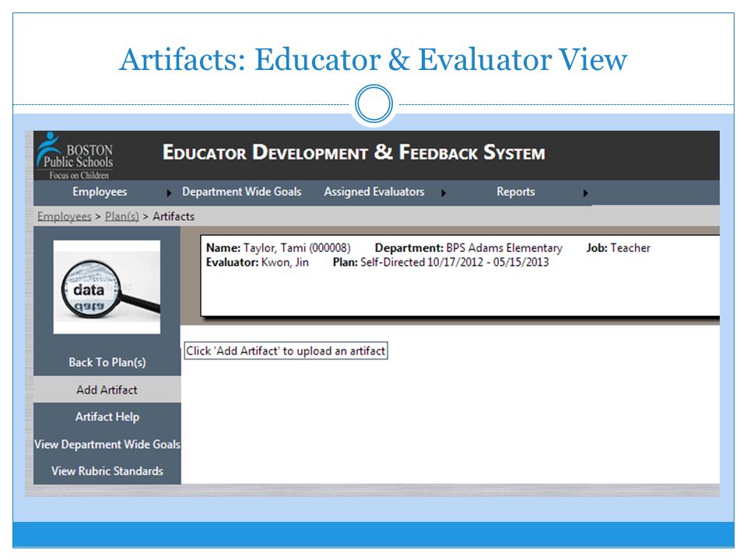This screenshot has height=560, width=747.
Task: Expand the Assigned Evaluators arrow
Action: point(444,193)
